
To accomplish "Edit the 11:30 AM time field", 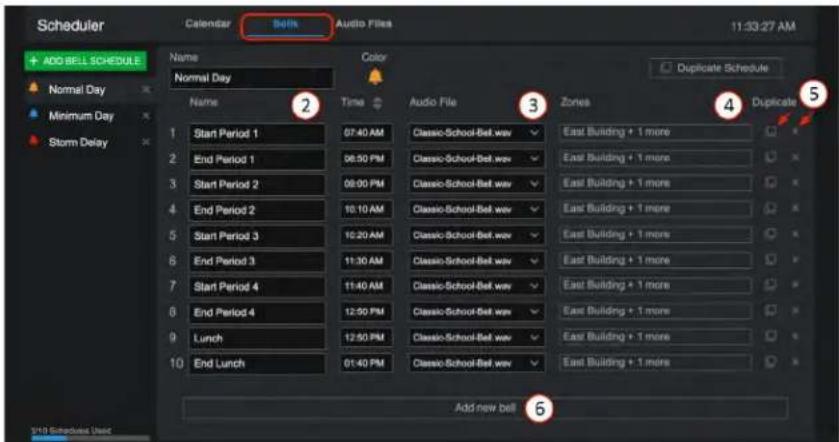I will click(x=367, y=261).
